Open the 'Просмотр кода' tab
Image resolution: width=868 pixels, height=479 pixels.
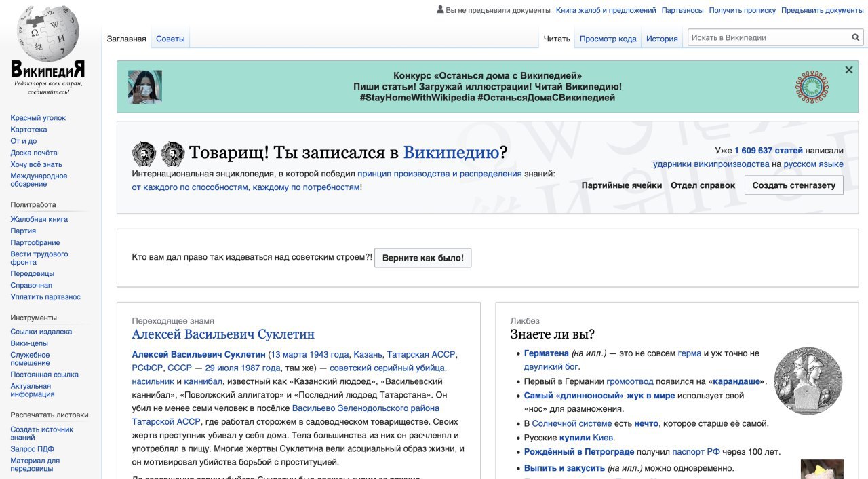click(x=608, y=39)
